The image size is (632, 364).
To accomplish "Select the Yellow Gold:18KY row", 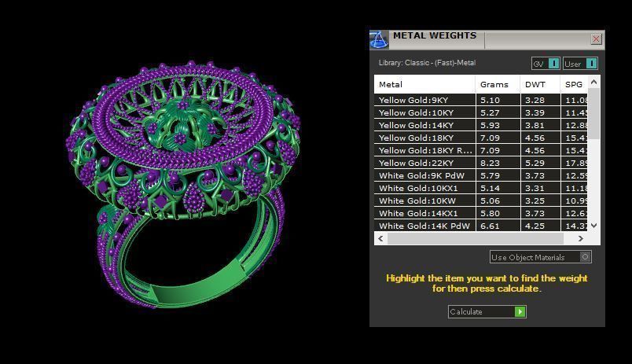I will coord(481,138).
